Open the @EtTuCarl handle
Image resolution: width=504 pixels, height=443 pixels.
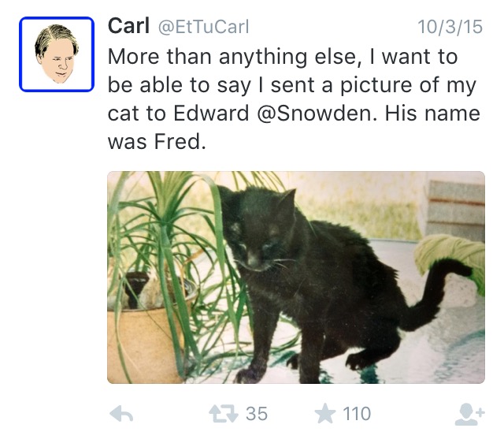coord(204,27)
